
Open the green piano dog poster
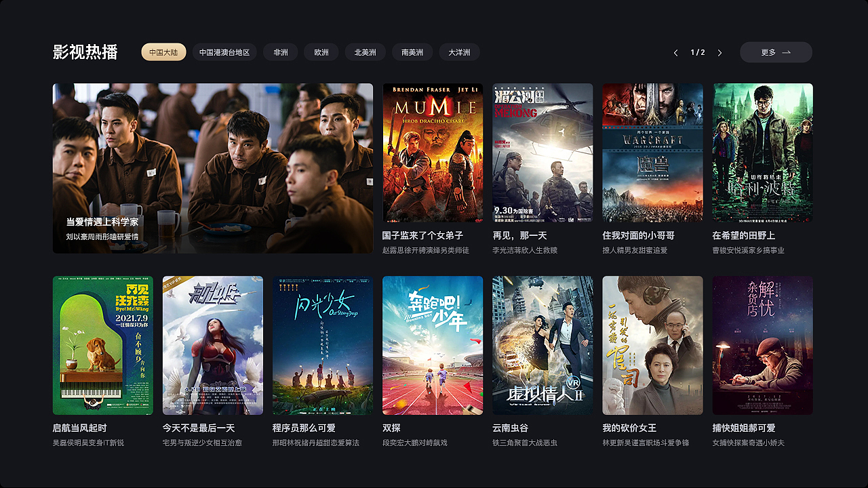(103, 345)
